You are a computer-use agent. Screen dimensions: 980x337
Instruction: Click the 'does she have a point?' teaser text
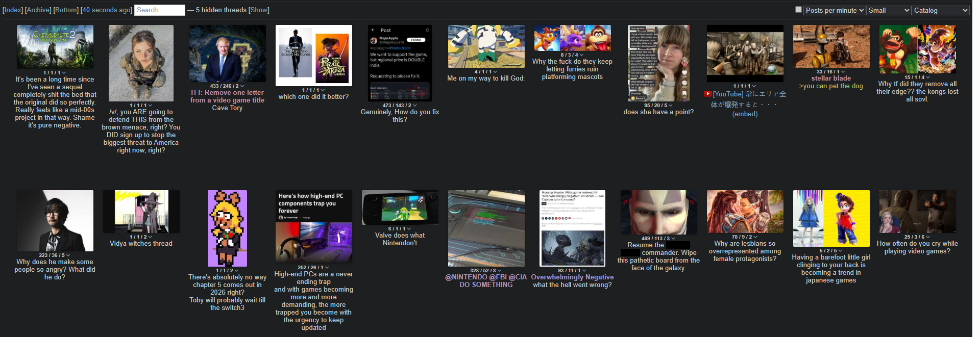658,112
